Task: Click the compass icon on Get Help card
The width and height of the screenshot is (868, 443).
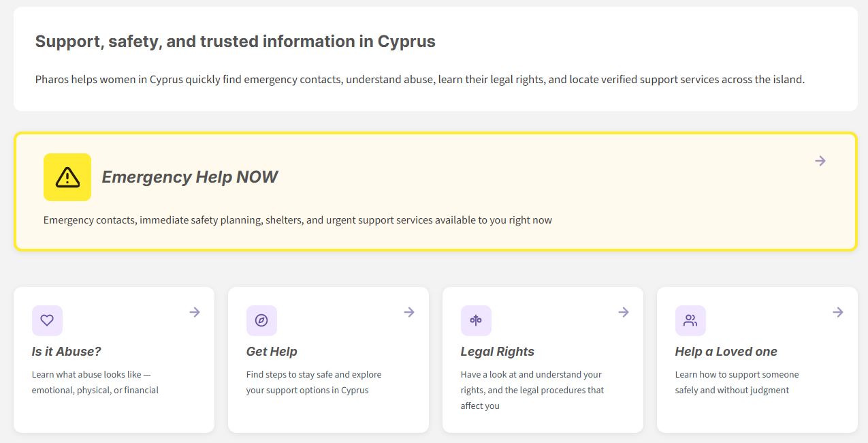Action: pos(261,320)
